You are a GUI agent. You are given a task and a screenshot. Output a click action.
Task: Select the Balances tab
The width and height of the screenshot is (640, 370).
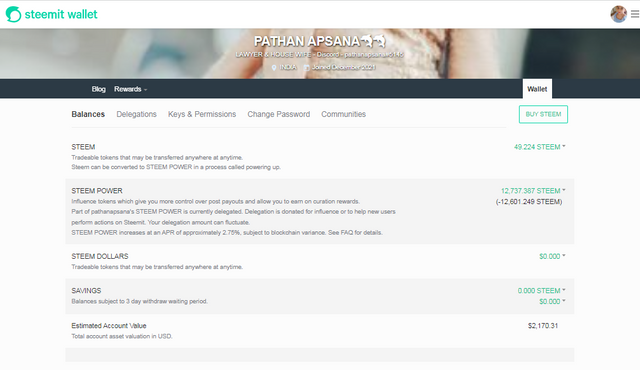tap(88, 114)
